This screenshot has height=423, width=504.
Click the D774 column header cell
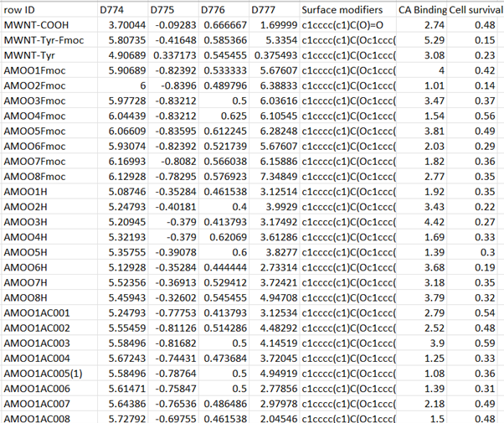point(123,10)
